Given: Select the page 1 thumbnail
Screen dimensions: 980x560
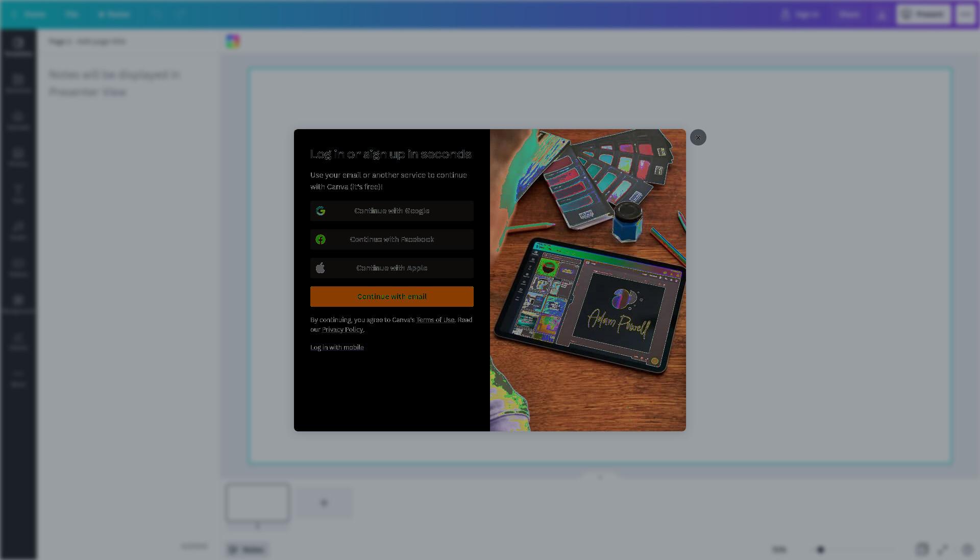Looking at the screenshot, I should pos(258,503).
